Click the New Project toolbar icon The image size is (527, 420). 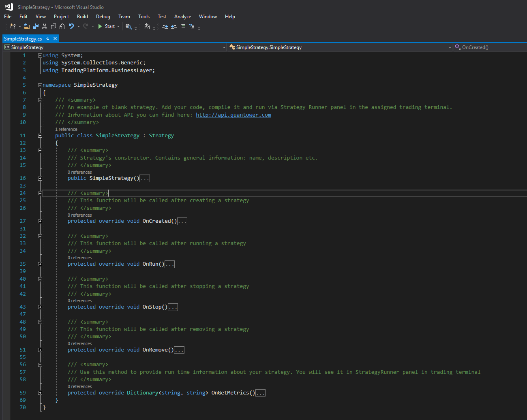tap(13, 26)
